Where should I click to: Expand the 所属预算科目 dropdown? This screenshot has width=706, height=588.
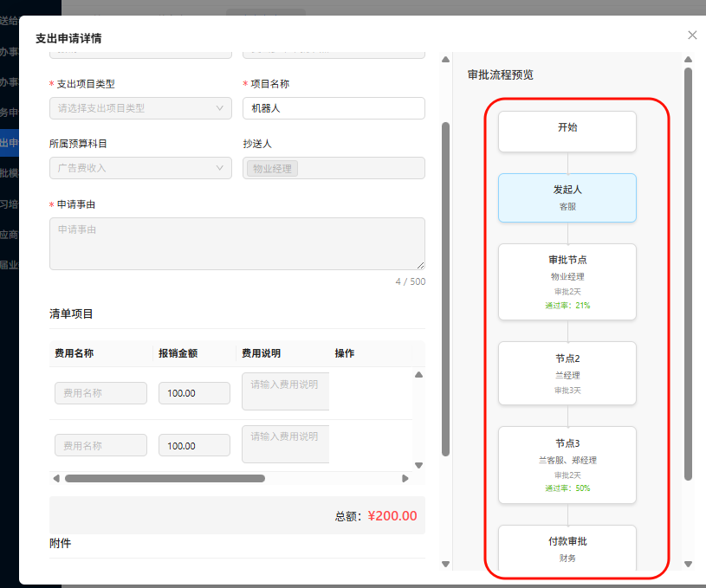point(140,168)
